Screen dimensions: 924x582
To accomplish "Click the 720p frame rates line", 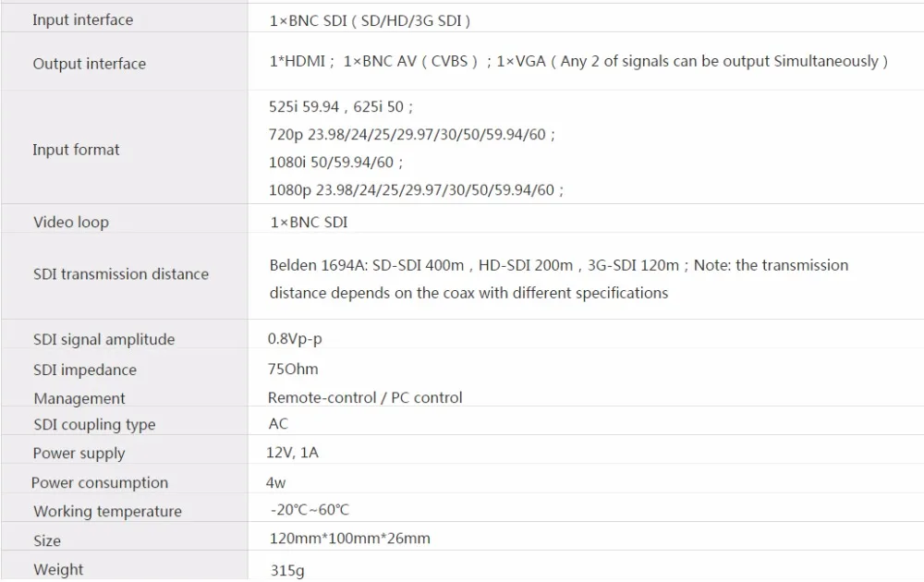I will 411,134.
